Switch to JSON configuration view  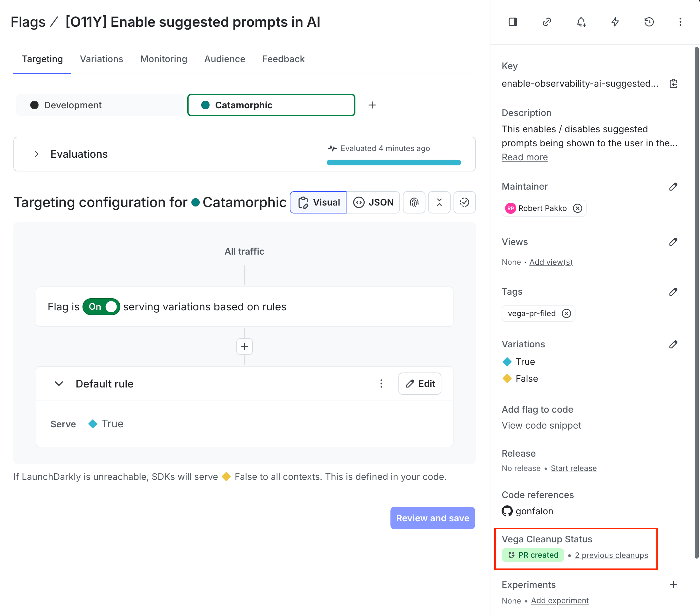[x=373, y=202]
